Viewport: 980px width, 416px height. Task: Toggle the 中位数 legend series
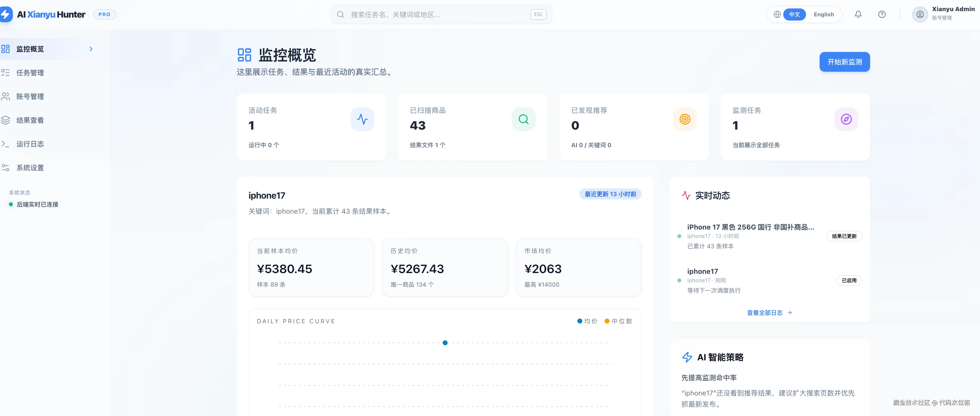618,321
